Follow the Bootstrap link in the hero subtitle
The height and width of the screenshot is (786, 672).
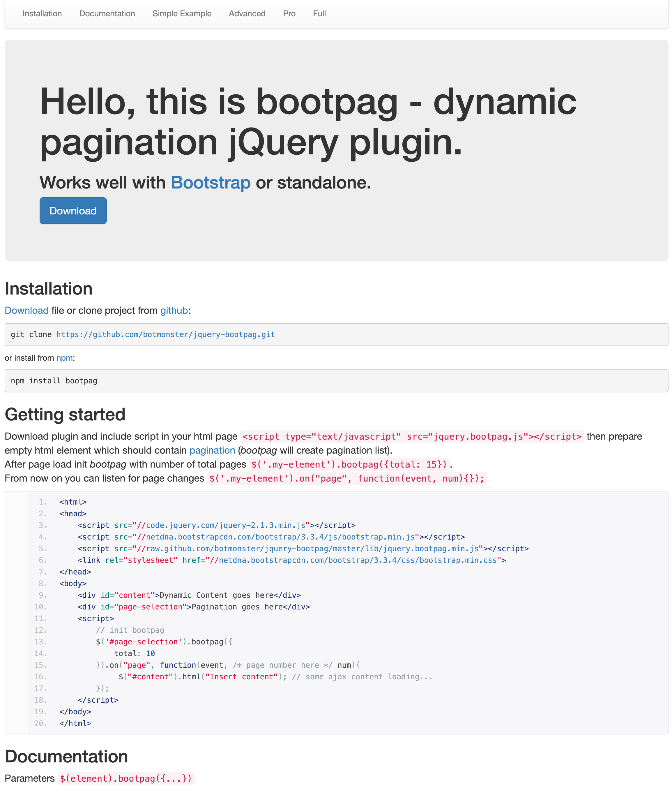coord(211,182)
